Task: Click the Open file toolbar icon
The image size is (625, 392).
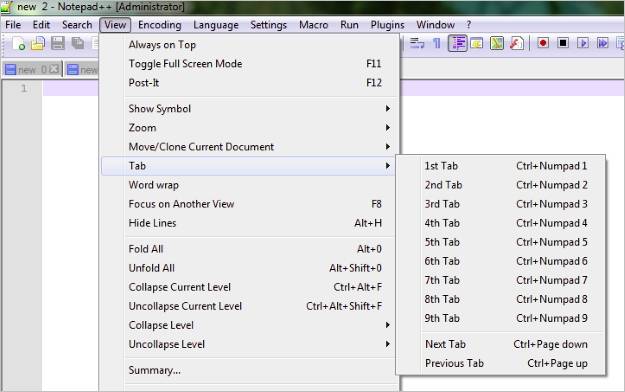Action: tap(38, 43)
